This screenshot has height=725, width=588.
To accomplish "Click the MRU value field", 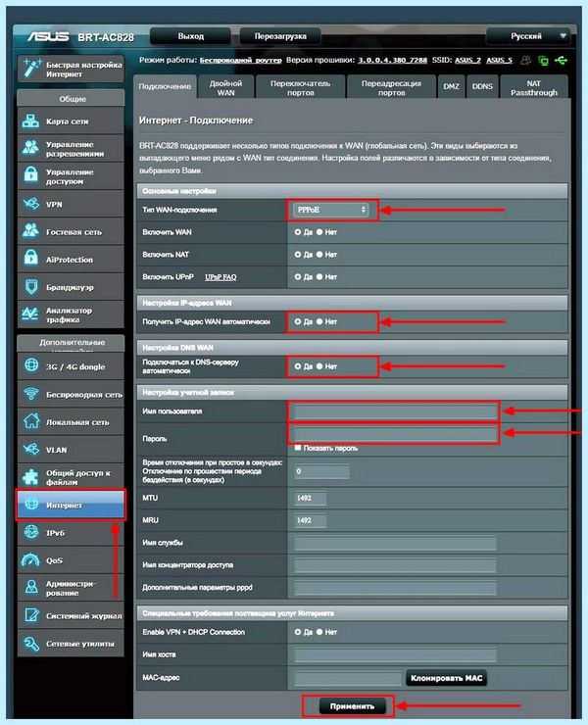I will [x=311, y=520].
